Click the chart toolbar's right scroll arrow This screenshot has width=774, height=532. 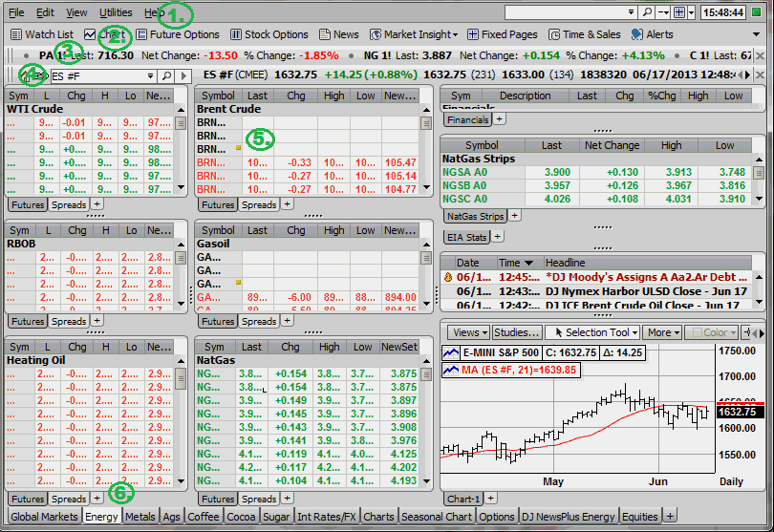click(x=762, y=333)
